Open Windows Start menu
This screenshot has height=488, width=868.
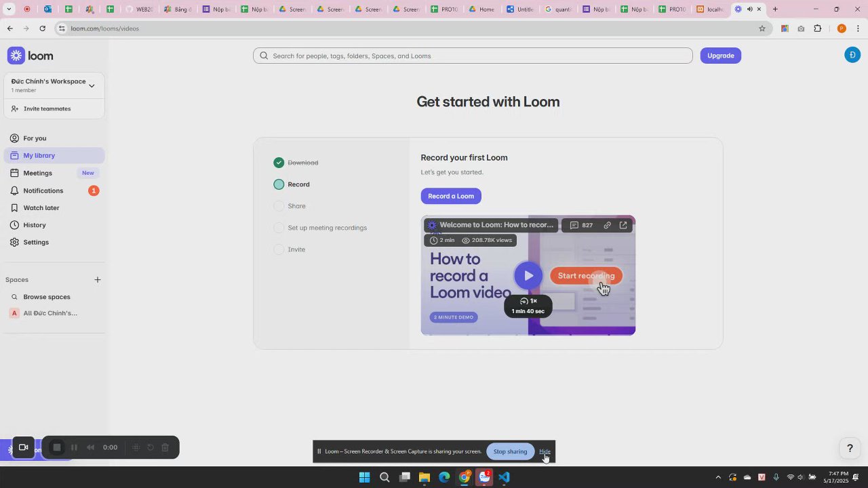[364, 477]
